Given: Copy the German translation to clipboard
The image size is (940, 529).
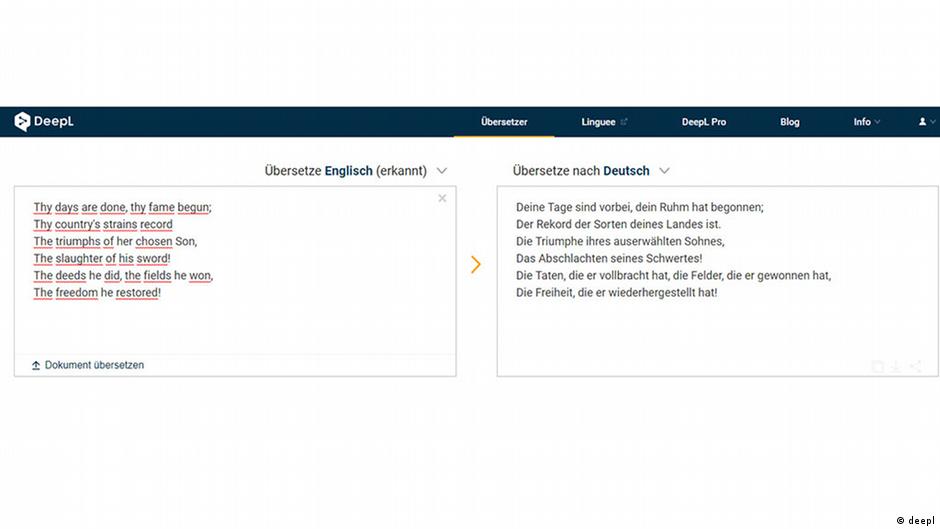Looking at the screenshot, I should [878, 367].
